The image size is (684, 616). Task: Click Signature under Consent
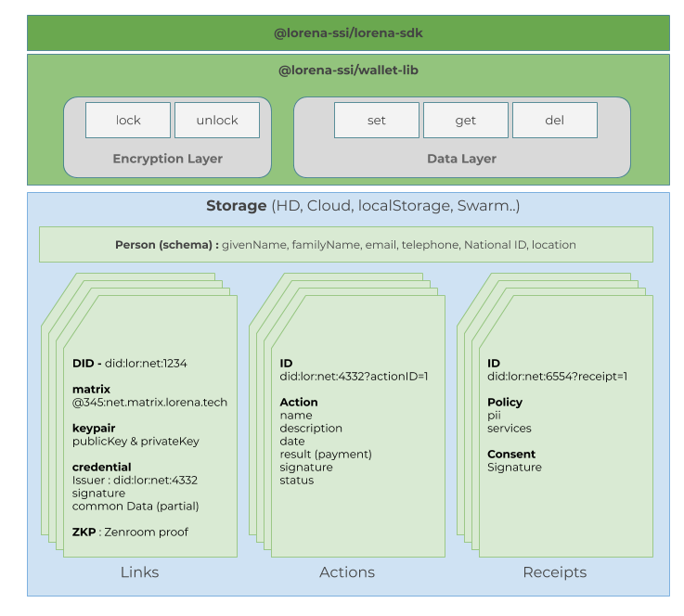[514, 468]
